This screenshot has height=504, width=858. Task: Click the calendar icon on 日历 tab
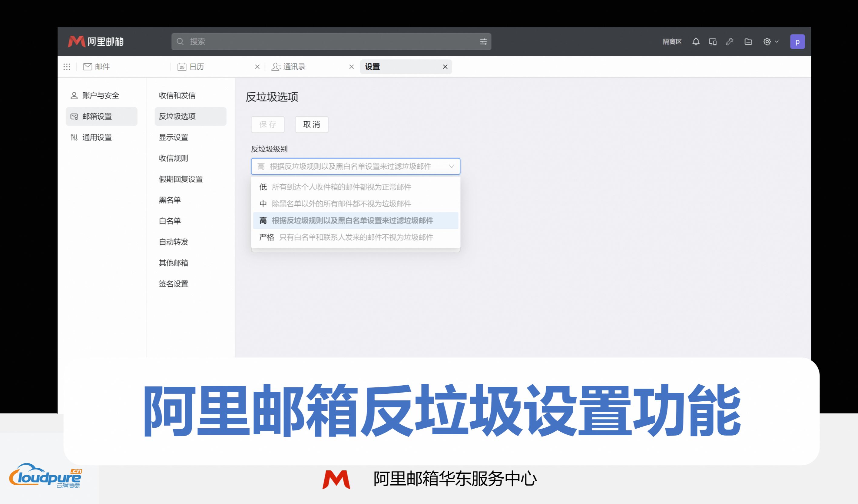182,67
